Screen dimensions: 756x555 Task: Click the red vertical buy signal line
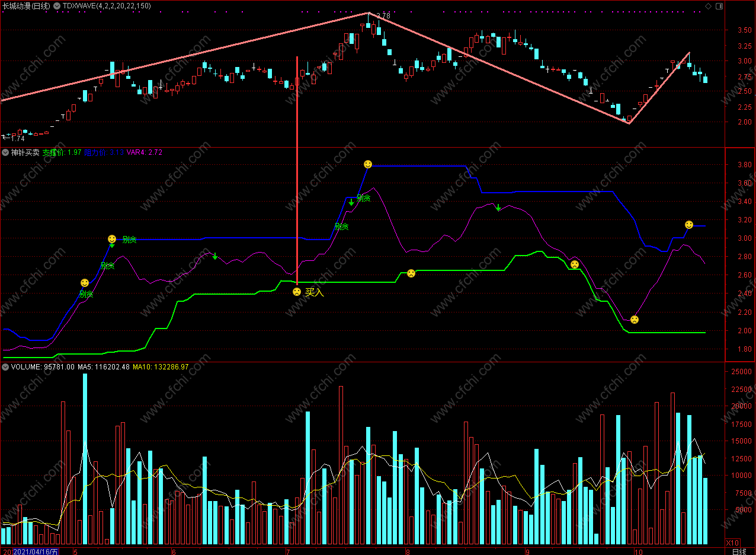coord(297,170)
